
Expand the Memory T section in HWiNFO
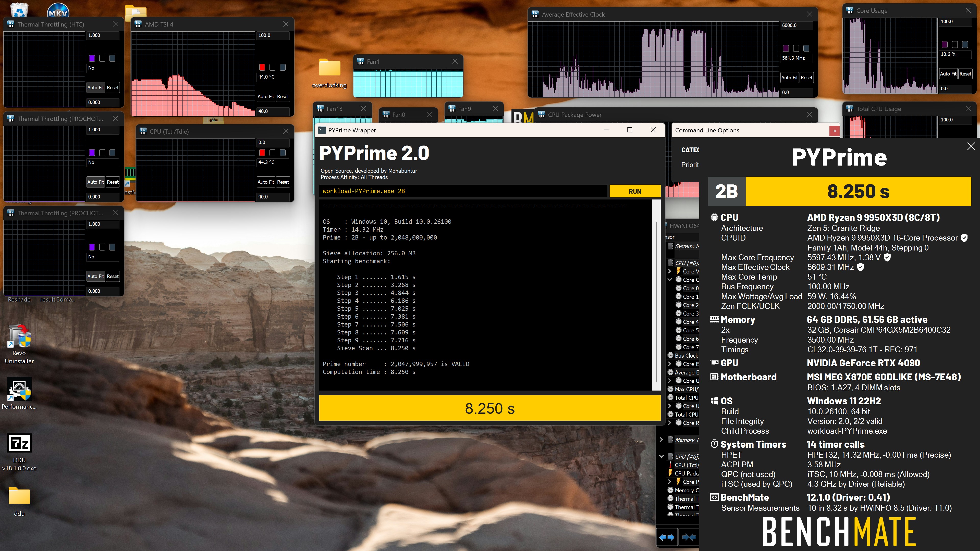click(x=661, y=440)
